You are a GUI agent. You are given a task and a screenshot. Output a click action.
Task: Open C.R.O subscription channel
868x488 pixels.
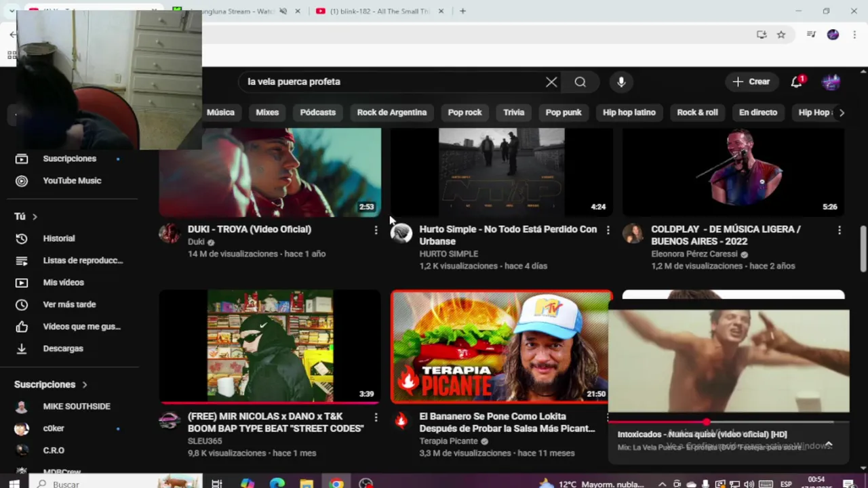click(73, 451)
